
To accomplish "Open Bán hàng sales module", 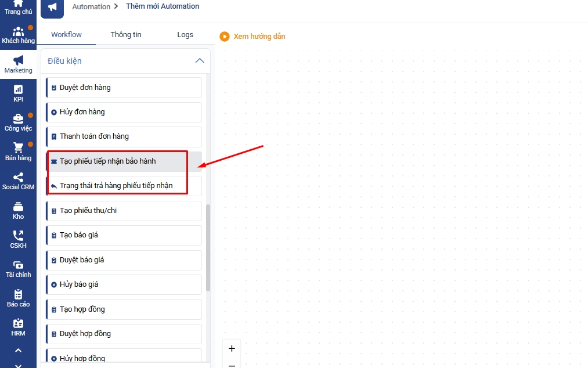I will [18, 152].
